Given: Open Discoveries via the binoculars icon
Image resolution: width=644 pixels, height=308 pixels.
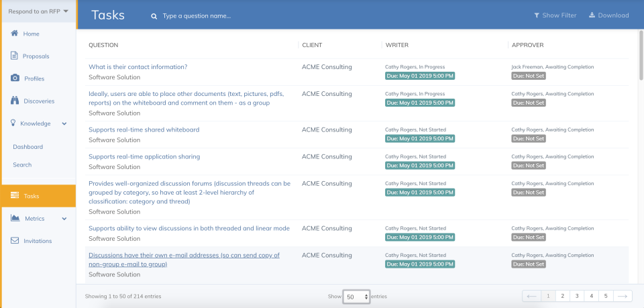Looking at the screenshot, I should pyautogui.click(x=15, y=101).
